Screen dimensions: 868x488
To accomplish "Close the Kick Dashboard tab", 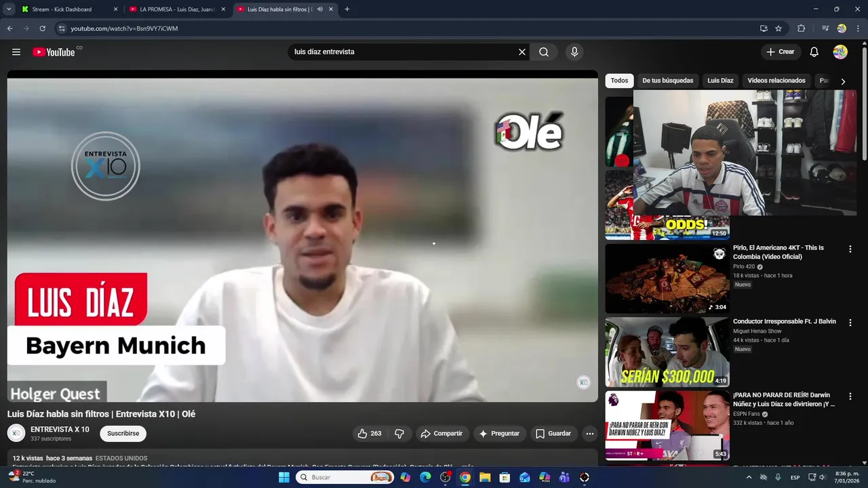I will (x=115, y=9).
